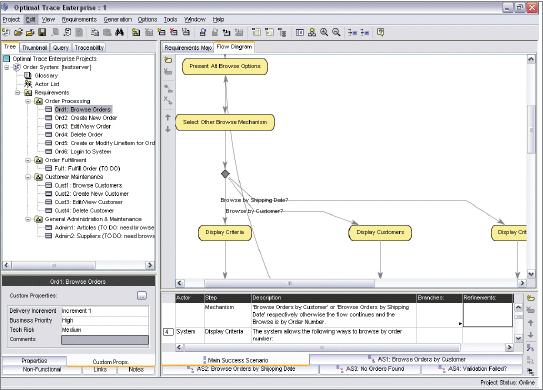Open the Generation menu
The width and height of the screenshot is (543, 390).
(x=118, y=19)
